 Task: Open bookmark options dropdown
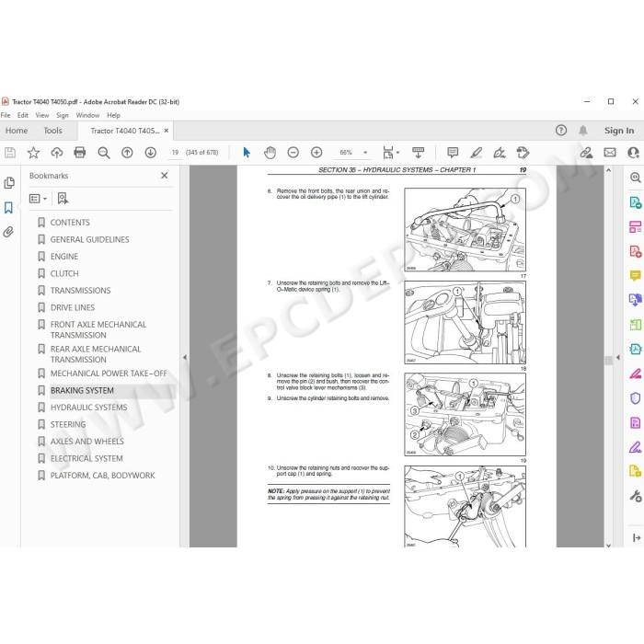(39, 199)
